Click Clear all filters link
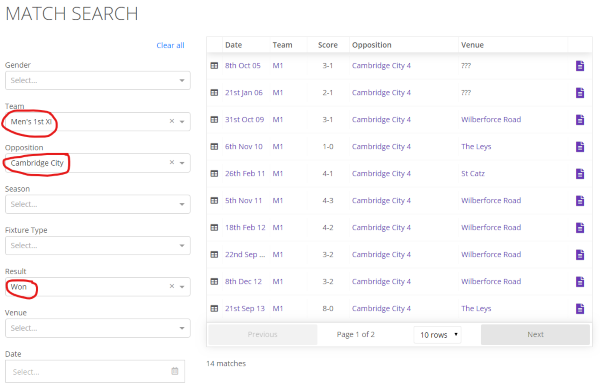The image size is (600, 389). 170,46
